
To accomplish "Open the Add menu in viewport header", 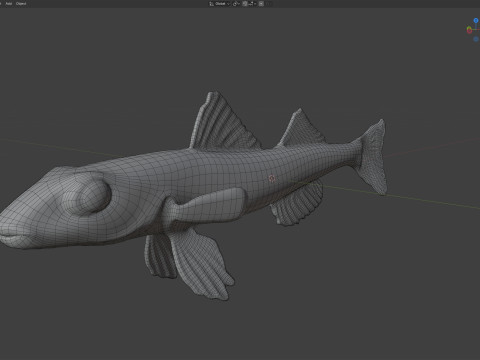I will click(9, 4).
